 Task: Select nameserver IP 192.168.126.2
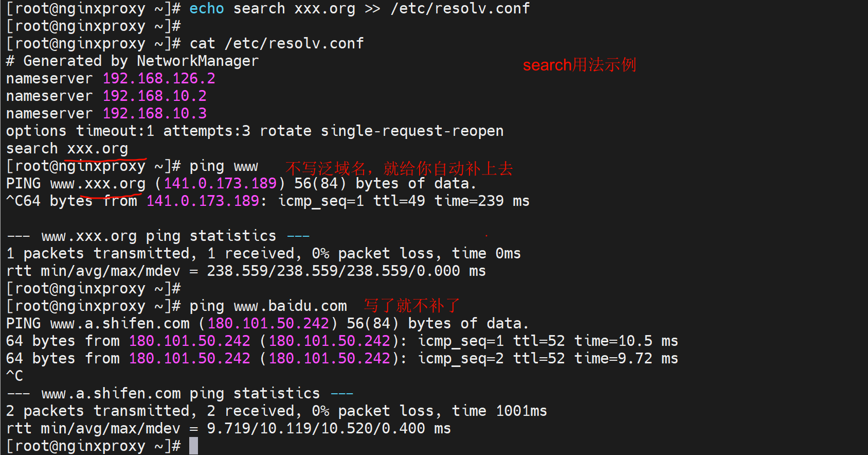(159, 79)
